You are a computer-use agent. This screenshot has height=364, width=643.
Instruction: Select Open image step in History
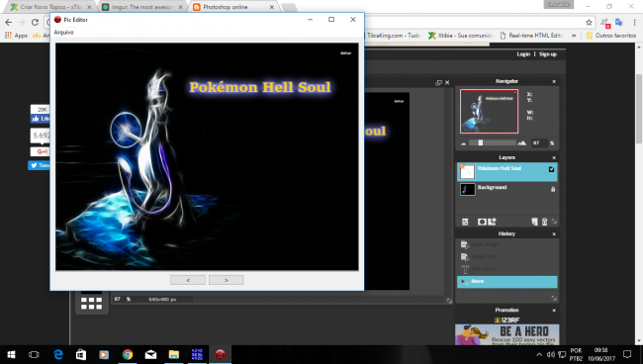click(506, 244)
